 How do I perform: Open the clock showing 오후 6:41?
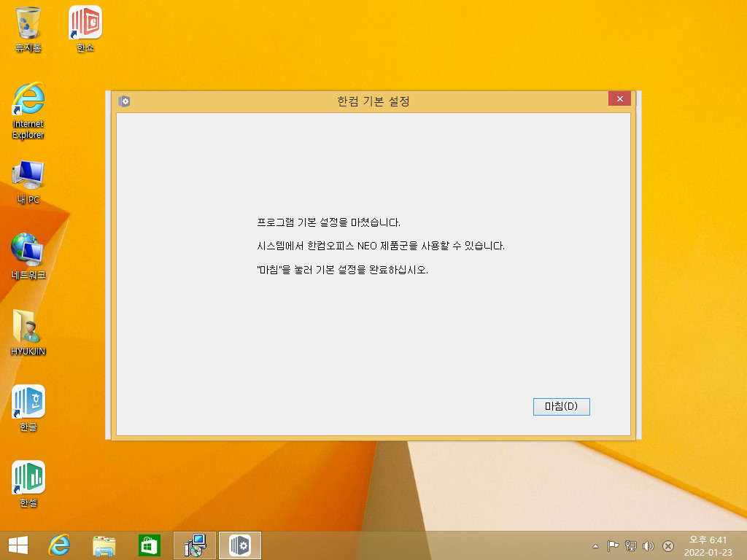tap(708, 545)
